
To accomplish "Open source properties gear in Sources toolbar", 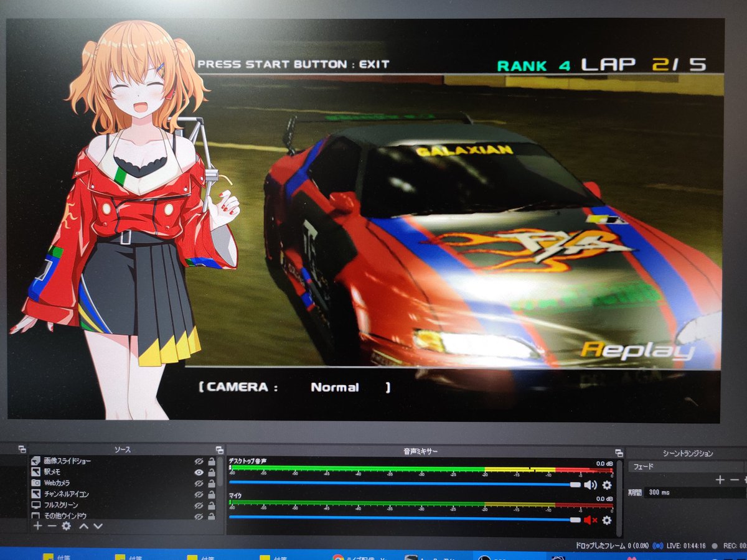I will click(x=66, y=526).
